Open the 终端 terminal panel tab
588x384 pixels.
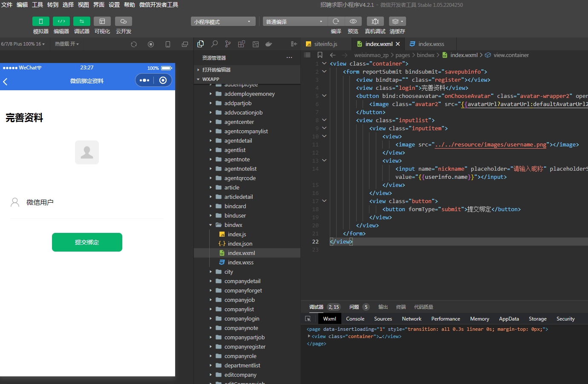coord(401,307)
